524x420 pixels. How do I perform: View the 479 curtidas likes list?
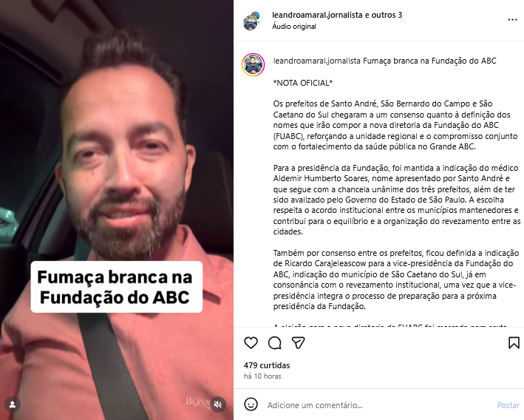pos(267,365)
